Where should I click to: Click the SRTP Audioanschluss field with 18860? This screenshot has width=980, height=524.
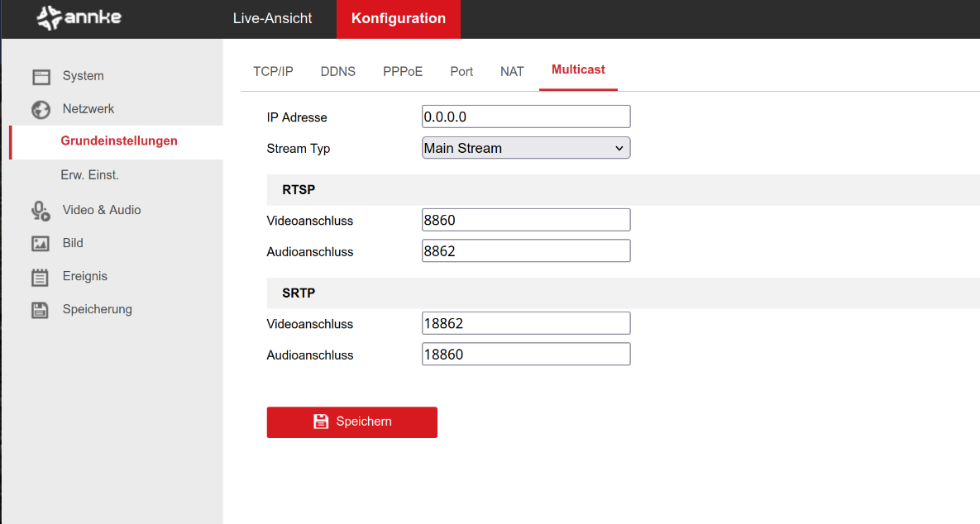pyautogui.click(x=525, y=355)
